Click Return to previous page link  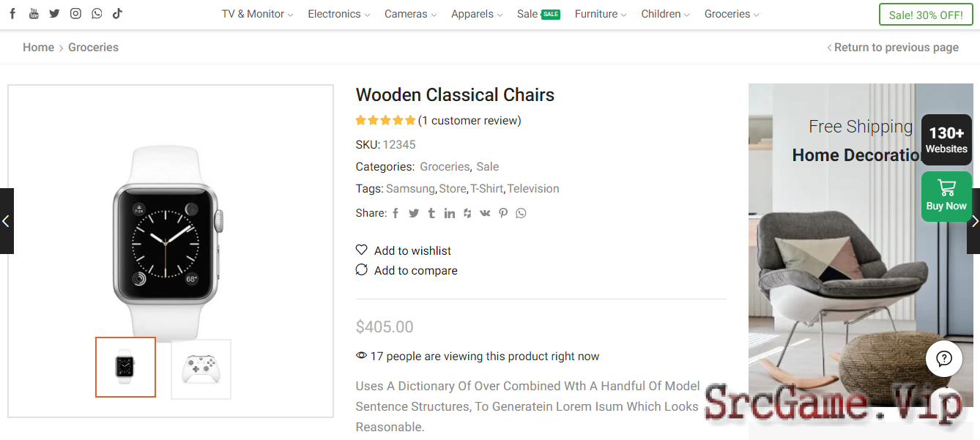(x=892, y=47)
